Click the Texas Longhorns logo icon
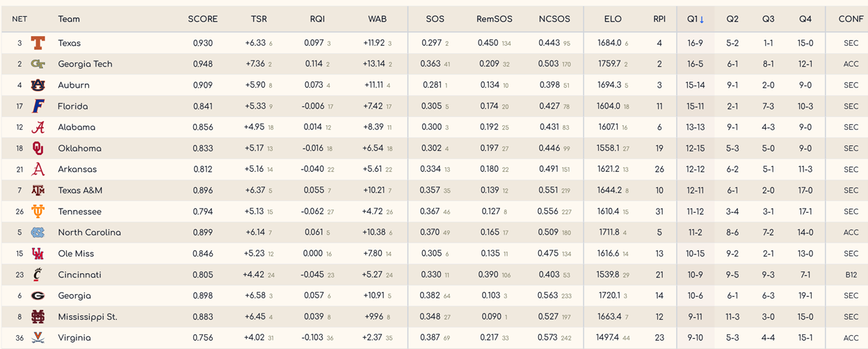Screen dimensions: 868x349 (38, 43)
